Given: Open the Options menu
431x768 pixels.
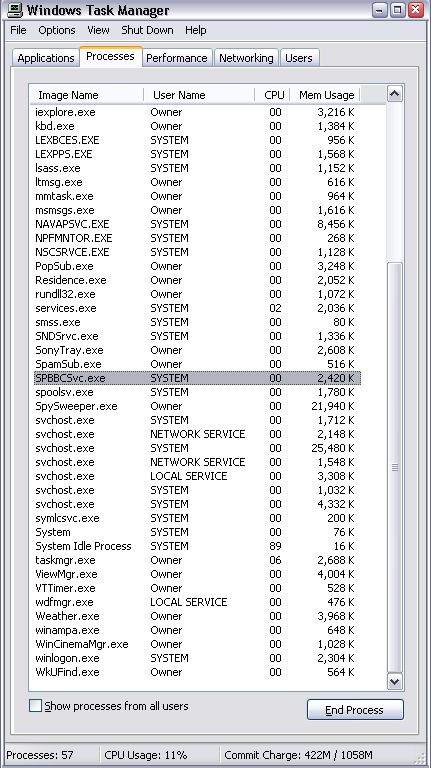Looking at the screenshot, I should tap(57, 30).
